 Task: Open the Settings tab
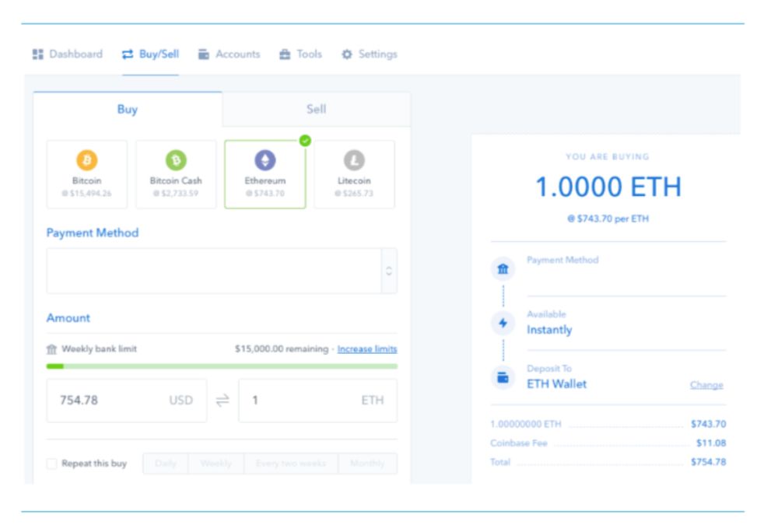click(370, 54)
